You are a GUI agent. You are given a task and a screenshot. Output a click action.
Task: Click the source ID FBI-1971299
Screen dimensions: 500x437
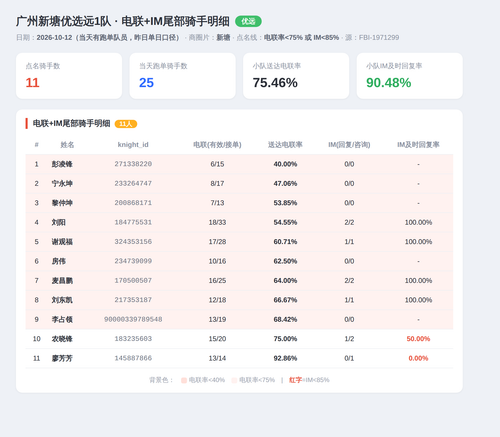pos(379,37)
